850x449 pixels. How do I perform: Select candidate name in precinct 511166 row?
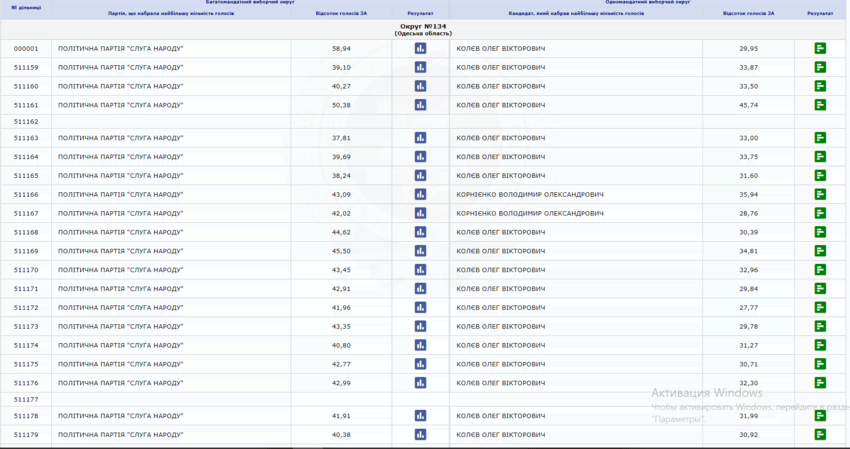point(530,194)
